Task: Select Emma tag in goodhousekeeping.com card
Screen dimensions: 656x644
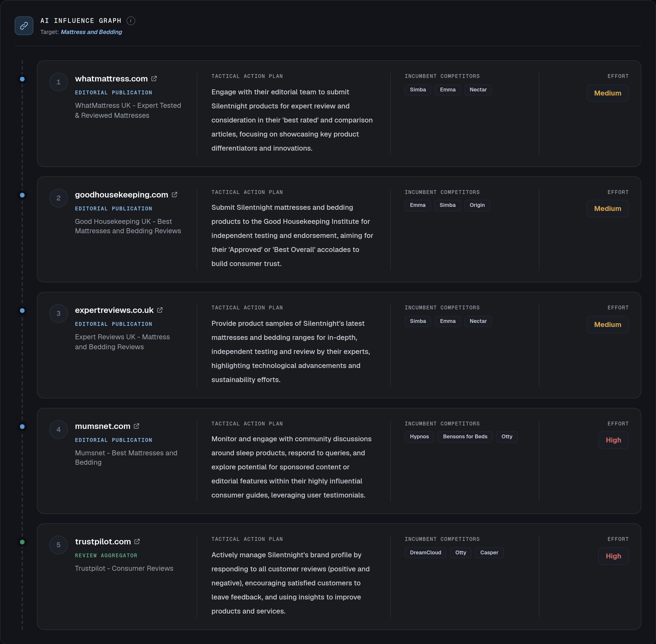Action: point(418,205)
